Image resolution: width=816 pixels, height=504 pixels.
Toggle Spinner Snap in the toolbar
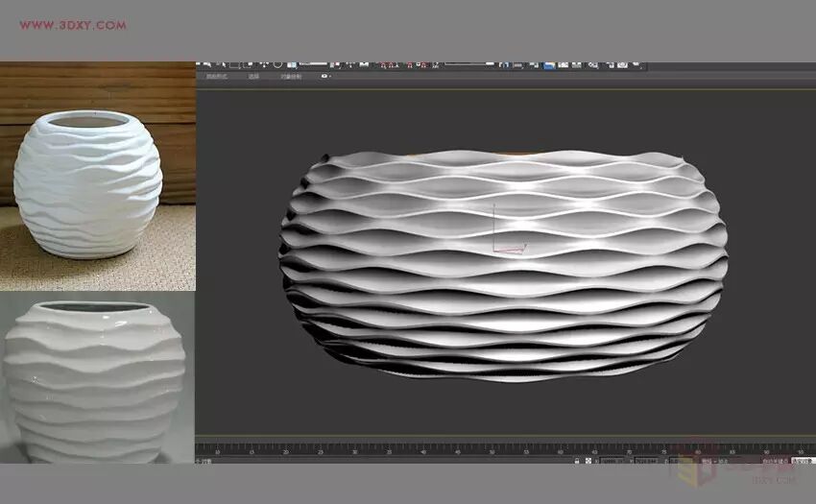421,65
